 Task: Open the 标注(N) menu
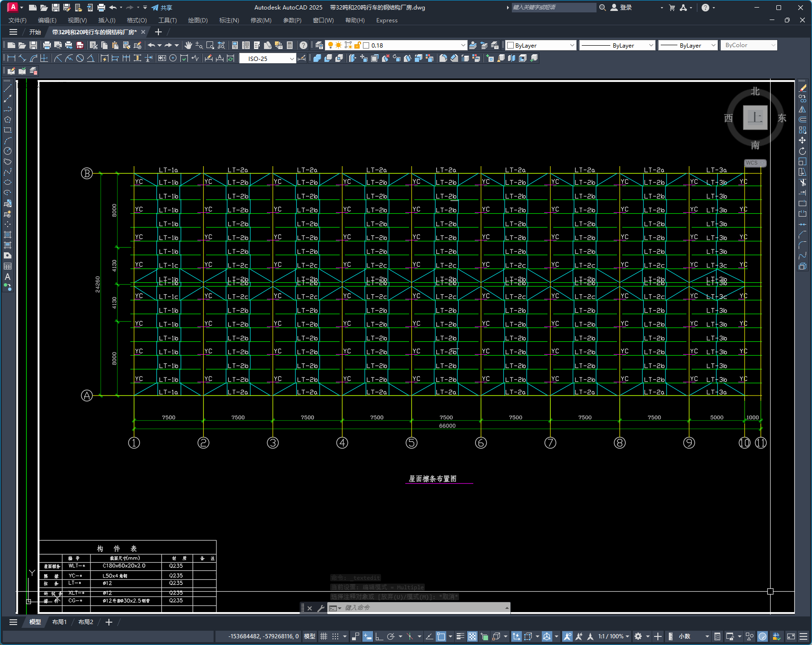coord(229,20)
